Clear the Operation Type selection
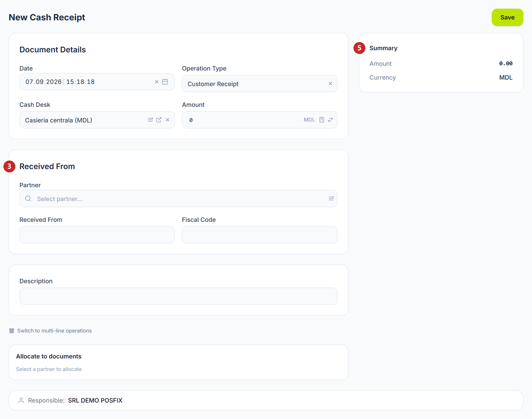The width and height of the screenshot is (532, 419). tap(330, 83)
